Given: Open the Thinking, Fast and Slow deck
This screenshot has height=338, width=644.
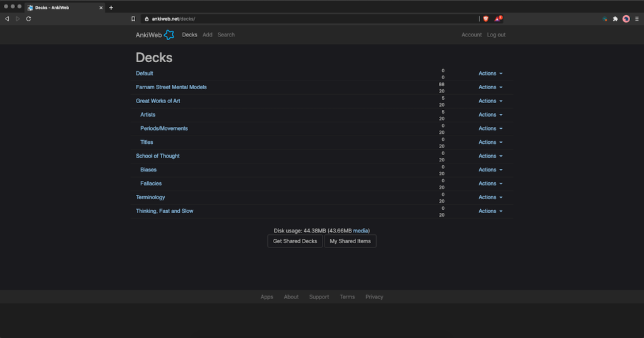Looking at the screenshot, I should click(164, 211).
